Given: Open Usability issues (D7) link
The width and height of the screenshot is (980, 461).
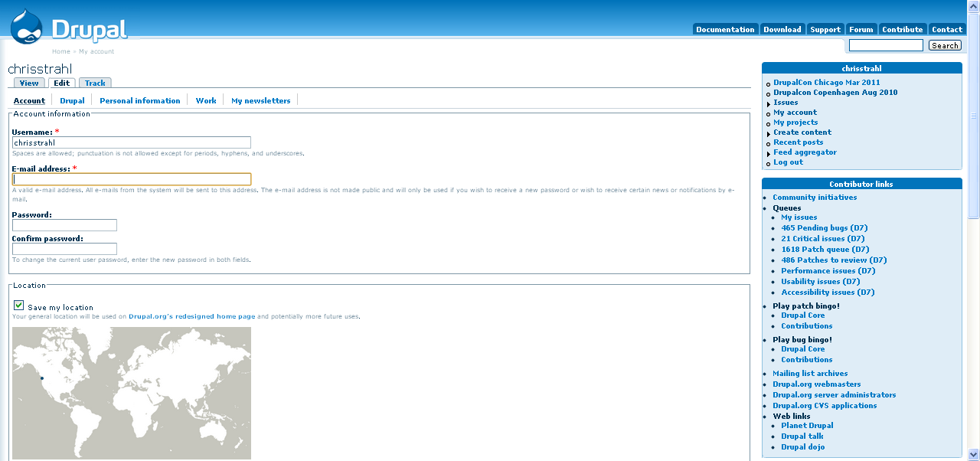Looking at the screenshot, I should 821,282.
